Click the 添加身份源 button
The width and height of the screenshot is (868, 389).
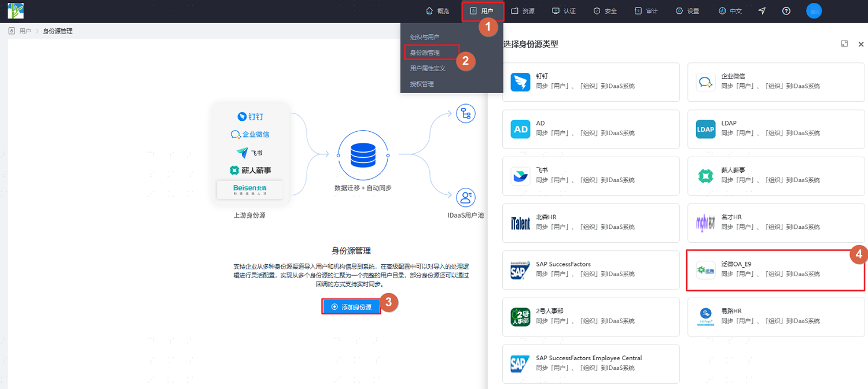351,306
